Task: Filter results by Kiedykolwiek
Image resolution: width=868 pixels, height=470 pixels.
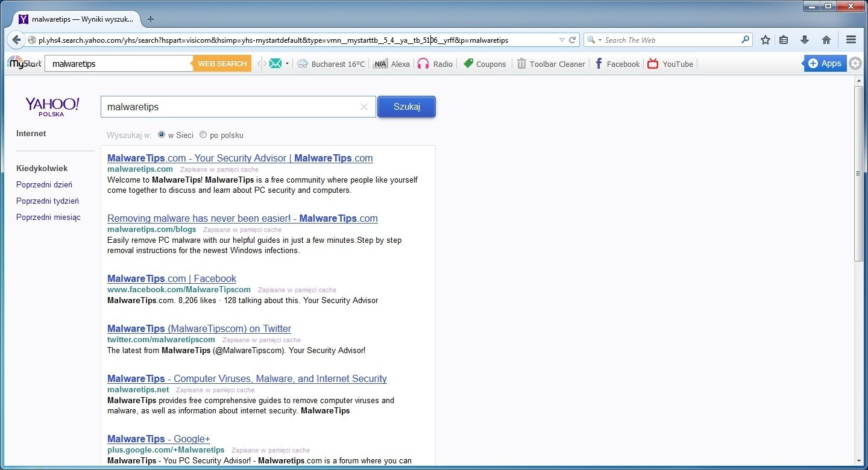Action: (x=42, y=169)
